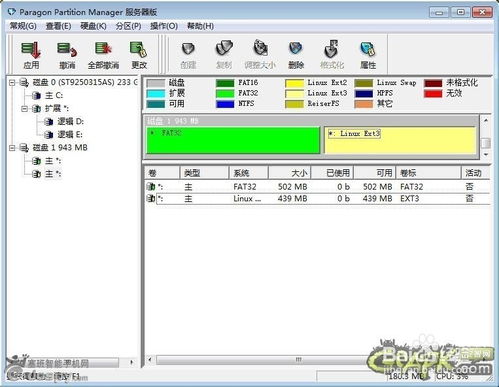Click the 更改 (Changes) toolbar icon

(x=139, y=55)
